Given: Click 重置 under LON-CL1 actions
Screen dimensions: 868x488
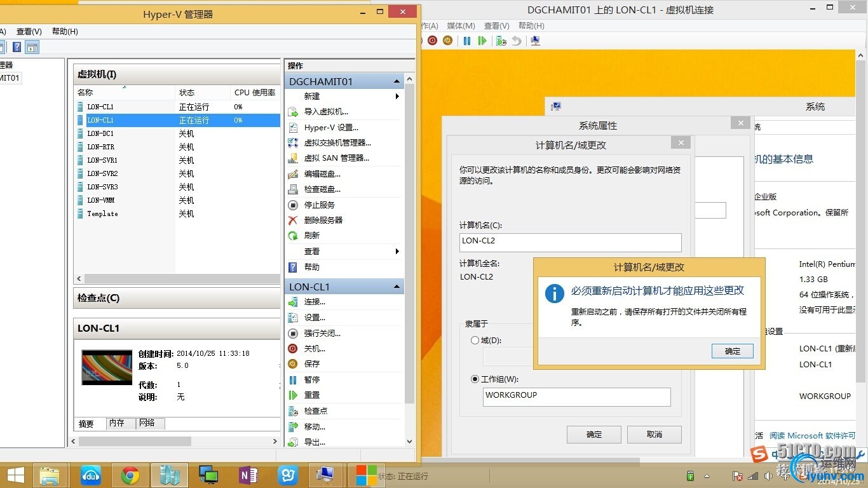Looking at the screenshot, I should pos(312,395).
